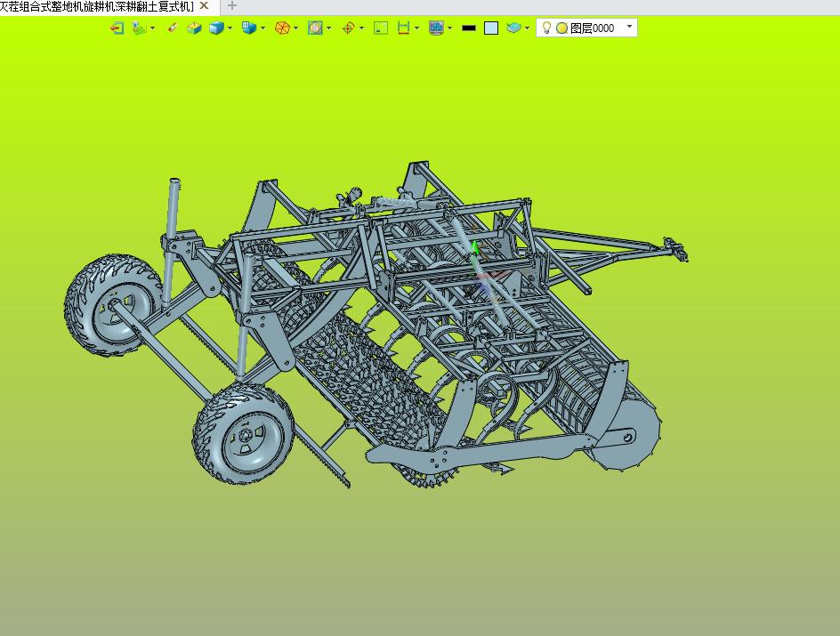Select the eraser tool in toolbar
The width and height of the screenshot is (840, 636).
point(173,28)
